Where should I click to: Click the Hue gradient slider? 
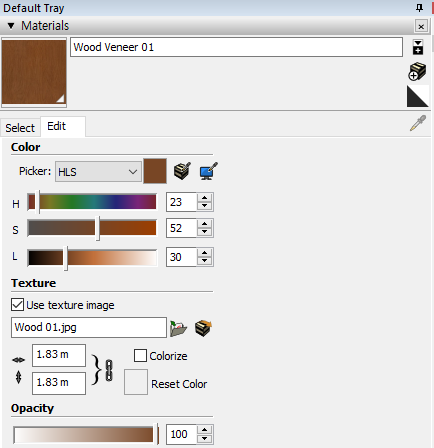(92, 202)
